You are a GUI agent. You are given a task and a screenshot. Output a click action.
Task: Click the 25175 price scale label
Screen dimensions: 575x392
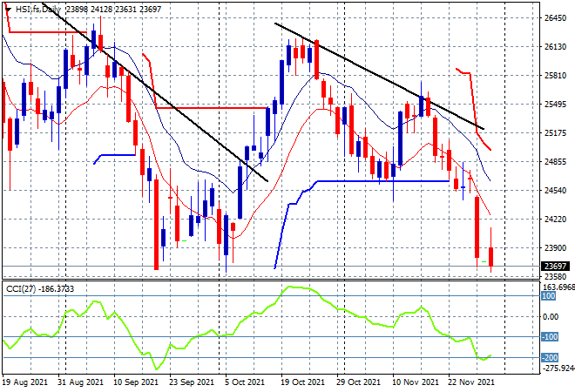tap(555, 133)
